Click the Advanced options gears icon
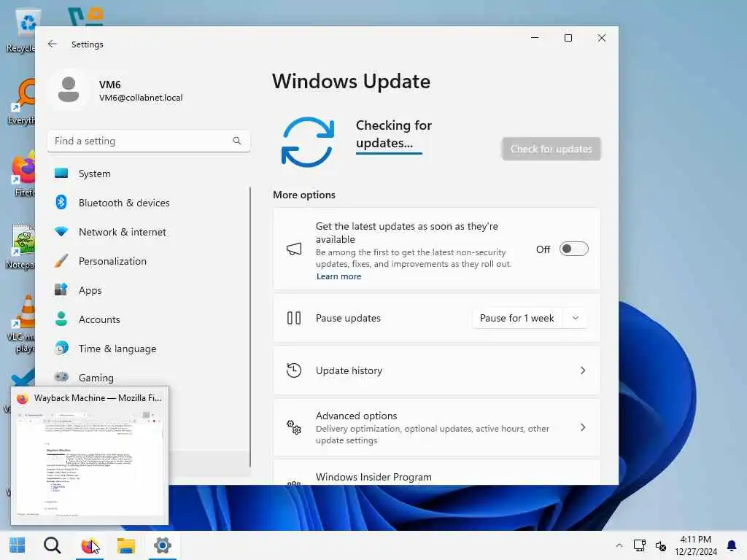This screenshot has width=747, height=560. 294,427
